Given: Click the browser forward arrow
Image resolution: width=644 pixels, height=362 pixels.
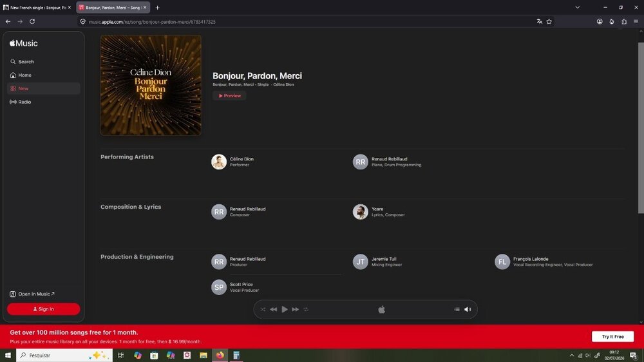Looking at the screenshot, I should (x=20, y=21).
